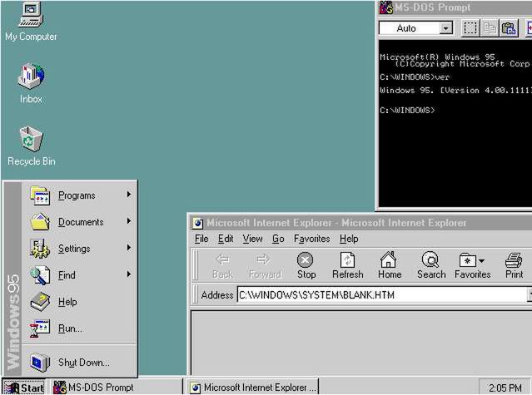Click the Internet Explorer title bar icon
The width and height of the screenshot is (532, 395).
[197, 223]
